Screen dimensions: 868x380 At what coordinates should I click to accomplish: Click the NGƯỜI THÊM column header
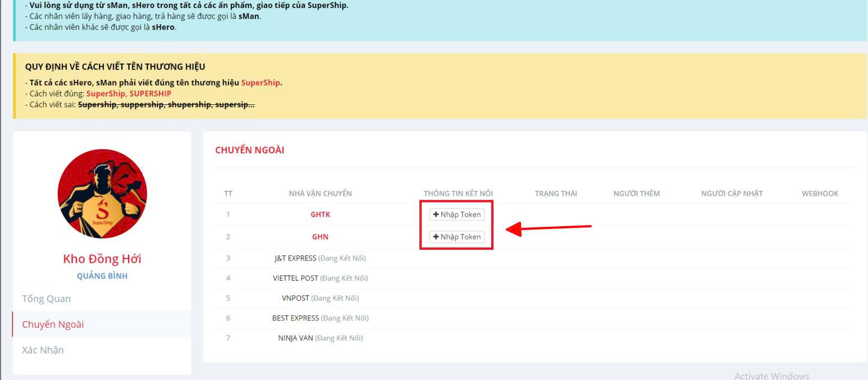coord(637,194)
